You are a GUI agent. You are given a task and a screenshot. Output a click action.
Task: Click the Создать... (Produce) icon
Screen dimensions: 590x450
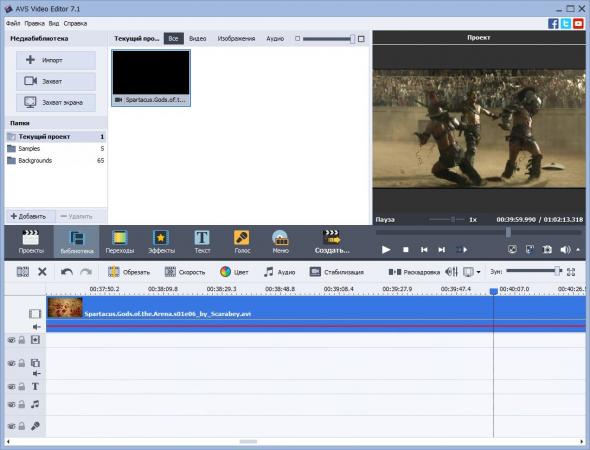coord(332,242)
